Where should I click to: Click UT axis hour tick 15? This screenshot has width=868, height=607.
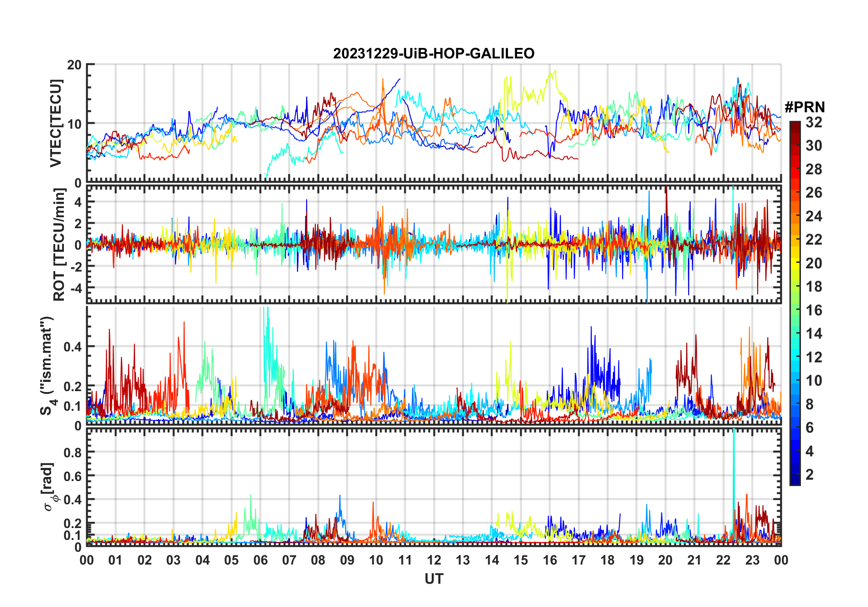pyautogui.click(x=521, y=560)
